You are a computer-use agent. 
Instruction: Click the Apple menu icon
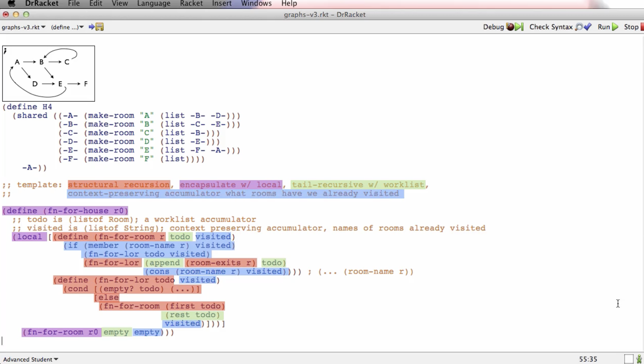[11, 3]
